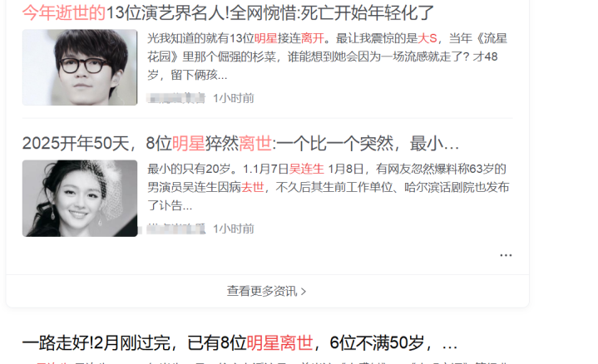Click the chevron arrow after 查看更多资讯
Image resolution: width=598 pixels, height=364 pixels.
304,292
